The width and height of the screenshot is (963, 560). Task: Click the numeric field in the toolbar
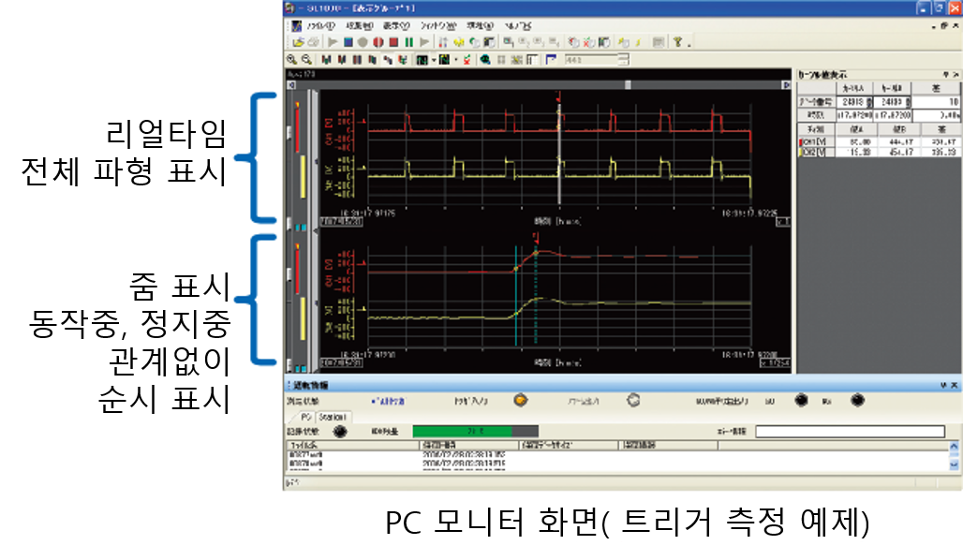591,60
